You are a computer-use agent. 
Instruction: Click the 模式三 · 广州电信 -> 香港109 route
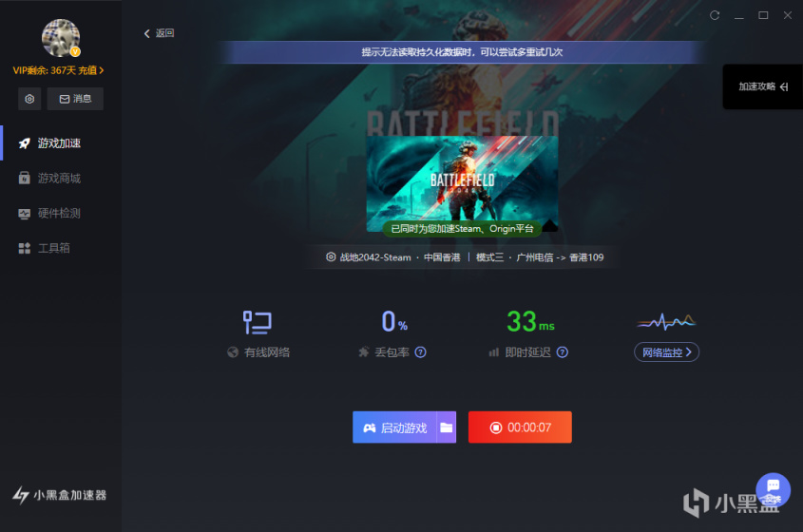540,257
